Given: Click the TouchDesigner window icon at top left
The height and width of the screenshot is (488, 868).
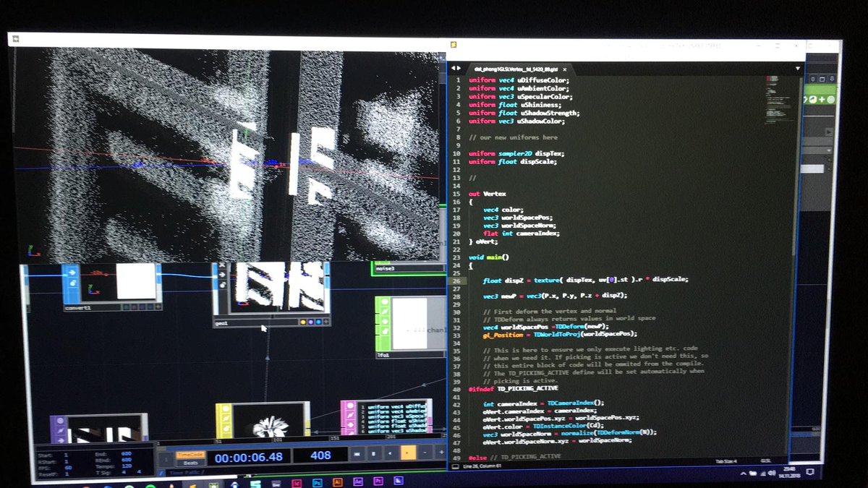Looking at the screenshot, I should tap(15, 38).
